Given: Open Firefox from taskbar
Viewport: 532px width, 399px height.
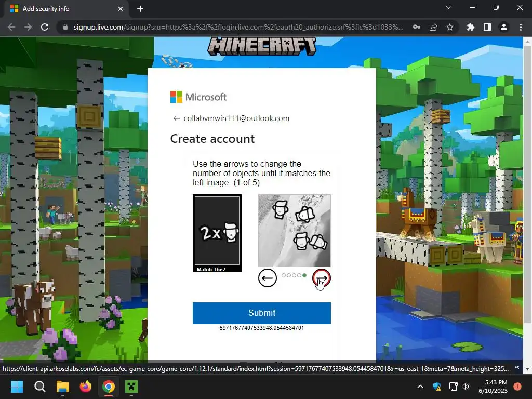Looking at the screenshot, I should 86,387.
